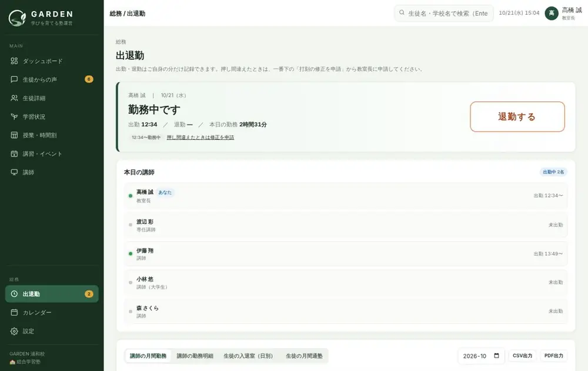The image size is (588, 371).
Task: Click 渡辺 彩 in the teacher list
Action: (x=145, y=222)
